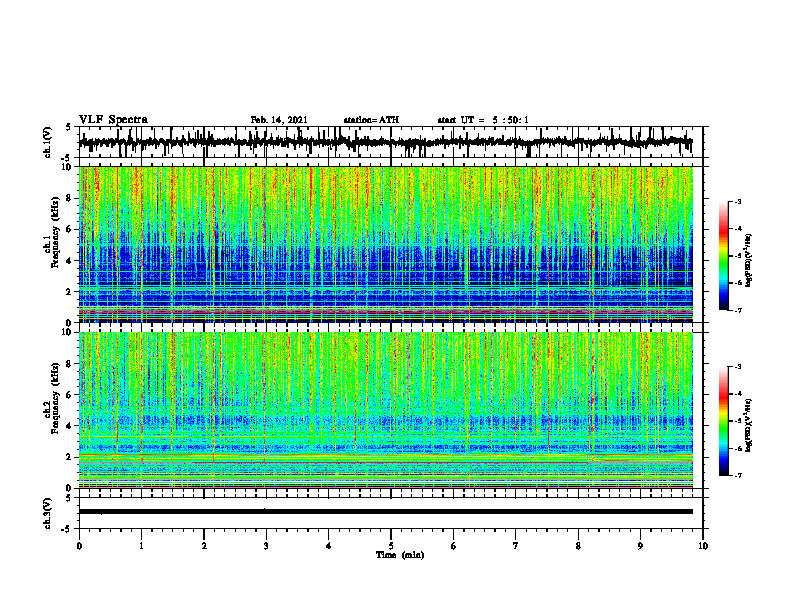The image size is (792, 612).
Task: Click the '-3' tick on ch.2 color bar
Action: pos(738,367)
